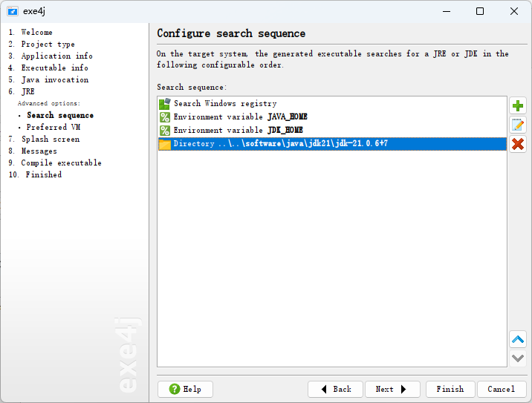Close the exe4j window
This screenshot has width=532, height=403.
click(x=513, y=11)
